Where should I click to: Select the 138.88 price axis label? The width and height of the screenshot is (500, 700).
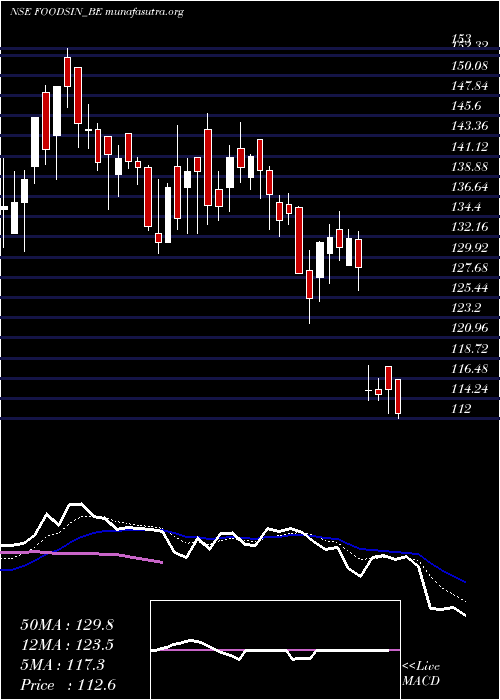point(469,167)
